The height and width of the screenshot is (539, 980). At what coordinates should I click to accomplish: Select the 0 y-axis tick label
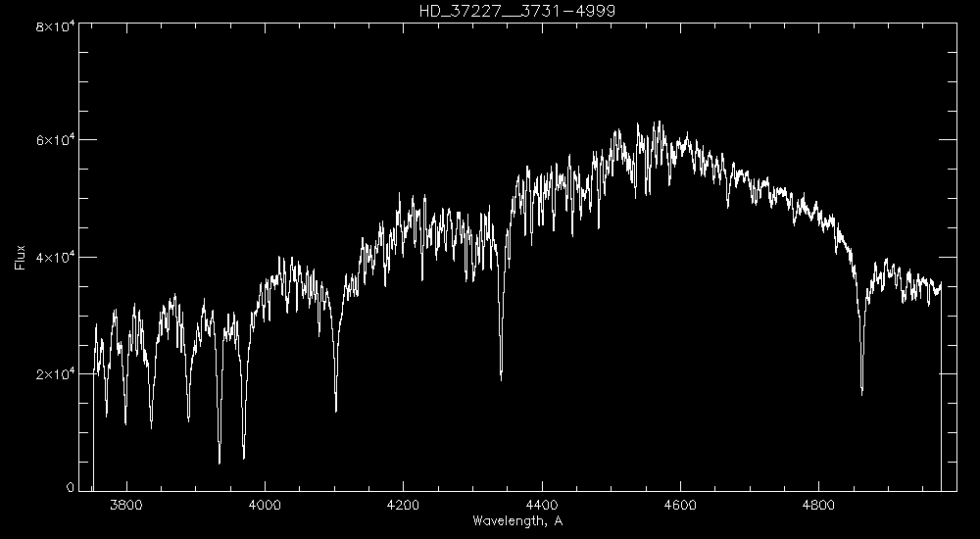[71, 488]
